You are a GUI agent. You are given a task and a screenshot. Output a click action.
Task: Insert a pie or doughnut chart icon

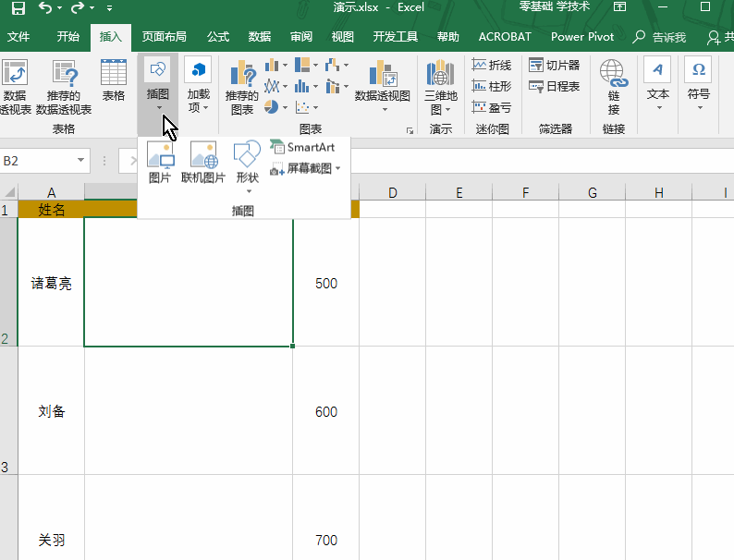coord(271,107)
